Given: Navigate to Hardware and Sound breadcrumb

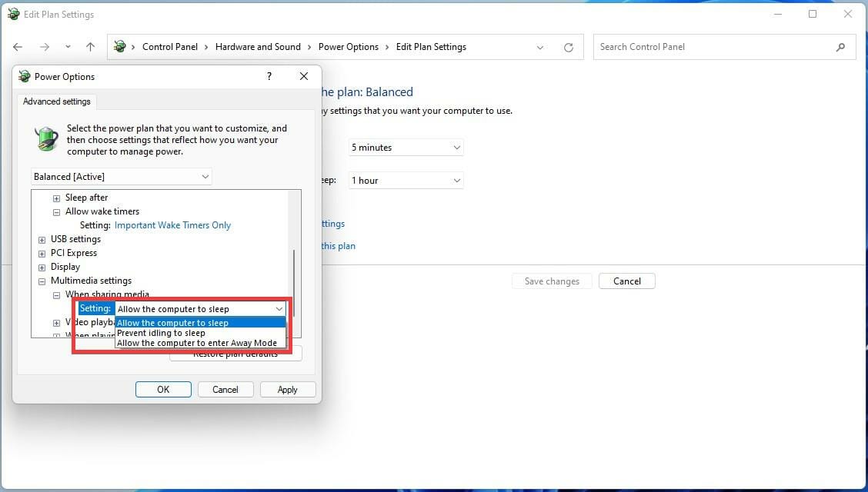Looking at the screenshot, I should 258,47.
